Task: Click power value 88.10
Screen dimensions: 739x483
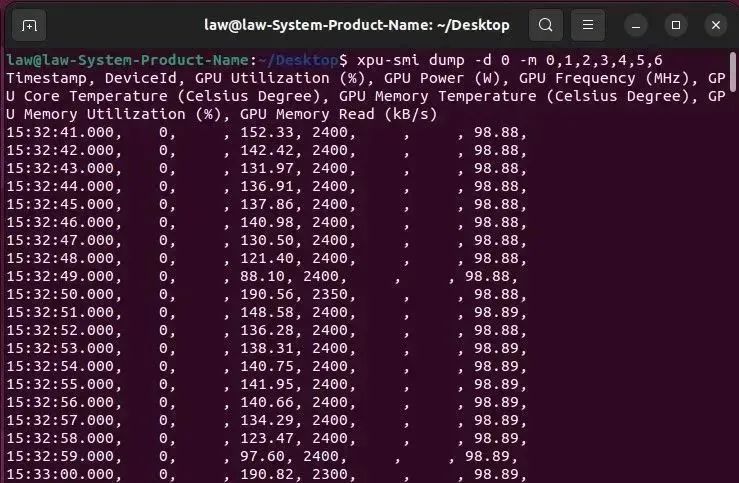Action: coord(263,276)
